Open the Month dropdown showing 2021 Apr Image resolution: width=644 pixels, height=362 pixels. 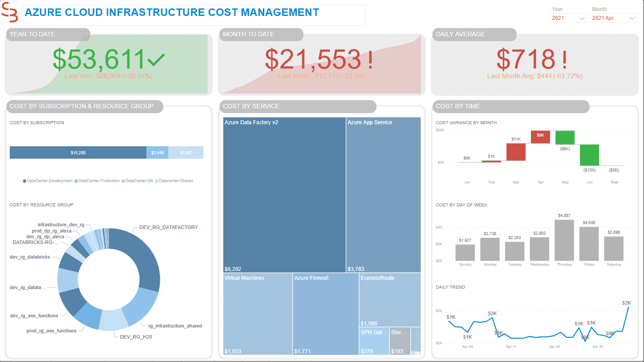pyautogui.click(x=613, y=18)
